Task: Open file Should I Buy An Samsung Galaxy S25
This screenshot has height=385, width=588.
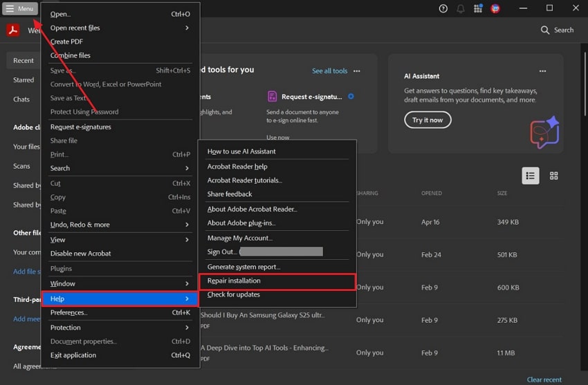Action: [x=262, y=315]
